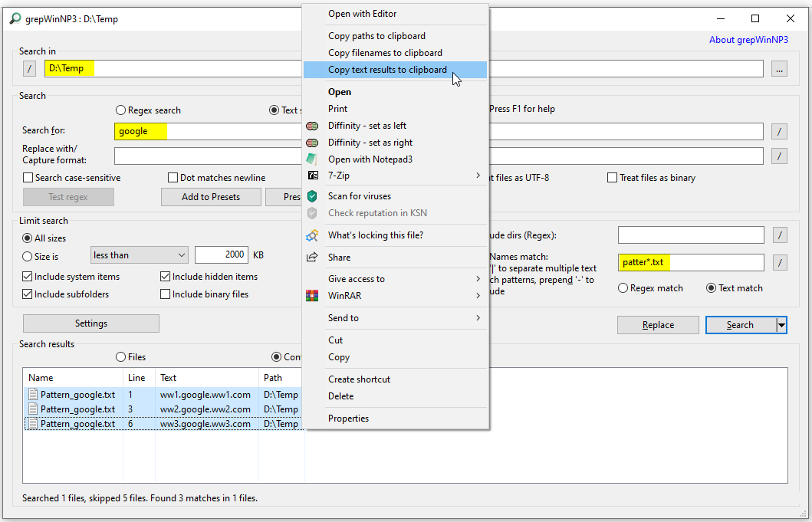Choose Copy filenames to clipboard
812x522 pixels.
(x=396, y=53)
